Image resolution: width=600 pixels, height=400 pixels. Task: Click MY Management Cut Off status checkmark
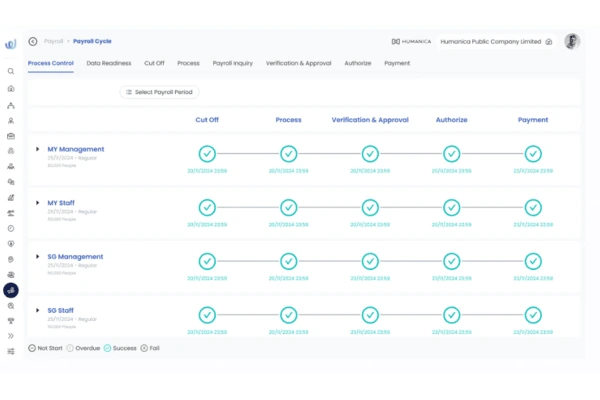207,154
